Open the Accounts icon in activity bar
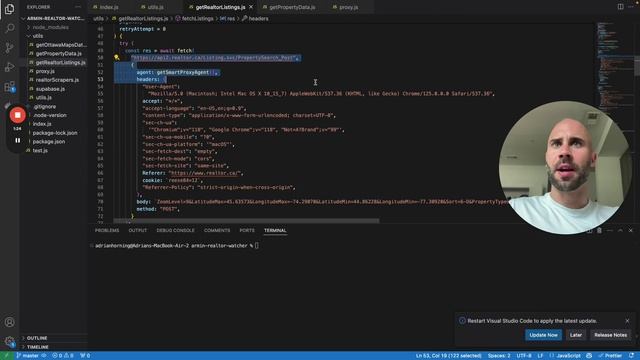 click(9, 322)
